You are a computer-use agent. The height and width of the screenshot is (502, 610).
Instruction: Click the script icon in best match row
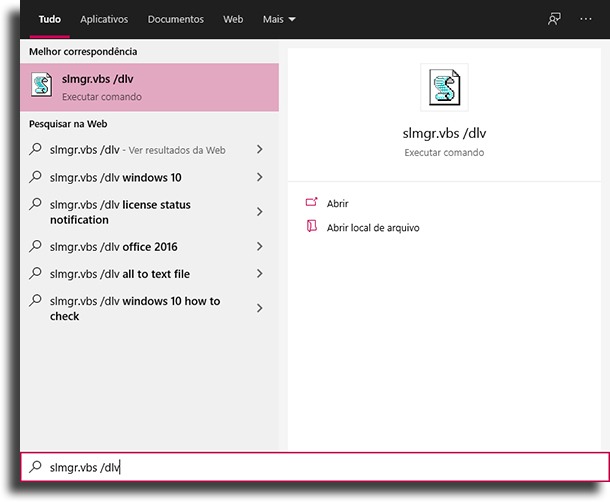(x=42, y=84)
